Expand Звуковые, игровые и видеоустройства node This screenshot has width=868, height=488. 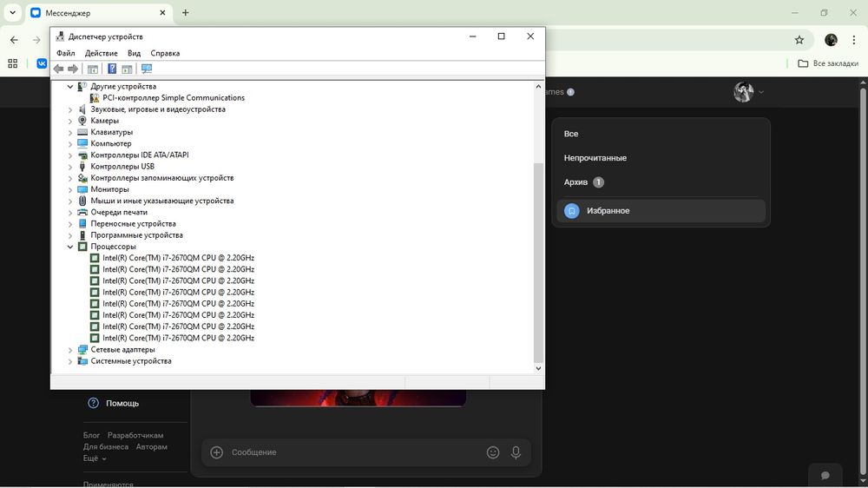(70, 109)
